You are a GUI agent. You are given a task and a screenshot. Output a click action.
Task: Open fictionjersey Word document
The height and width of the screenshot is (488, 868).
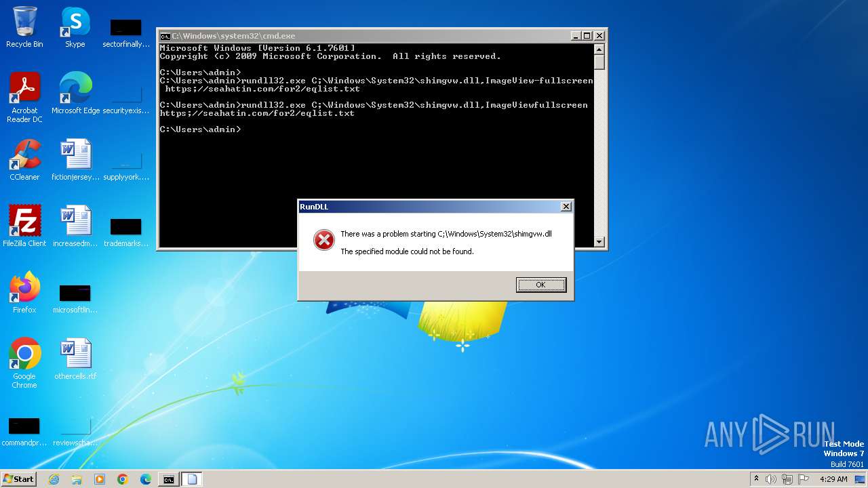75,160
